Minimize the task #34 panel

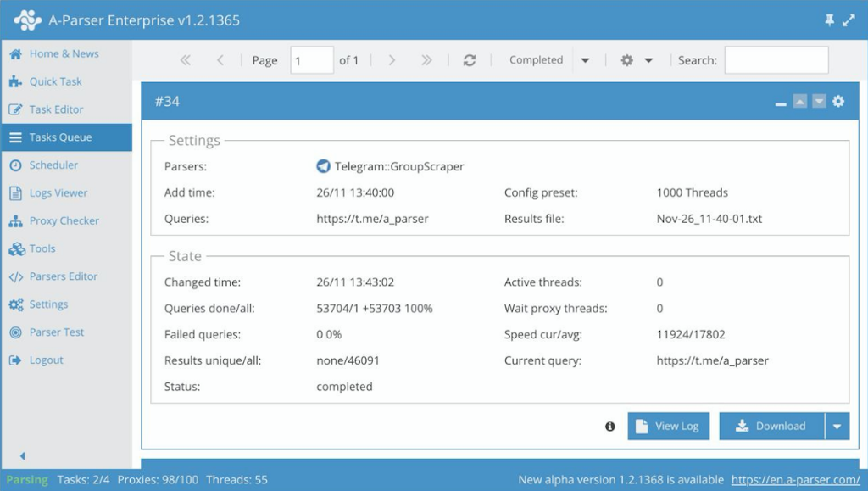(781, 103)
